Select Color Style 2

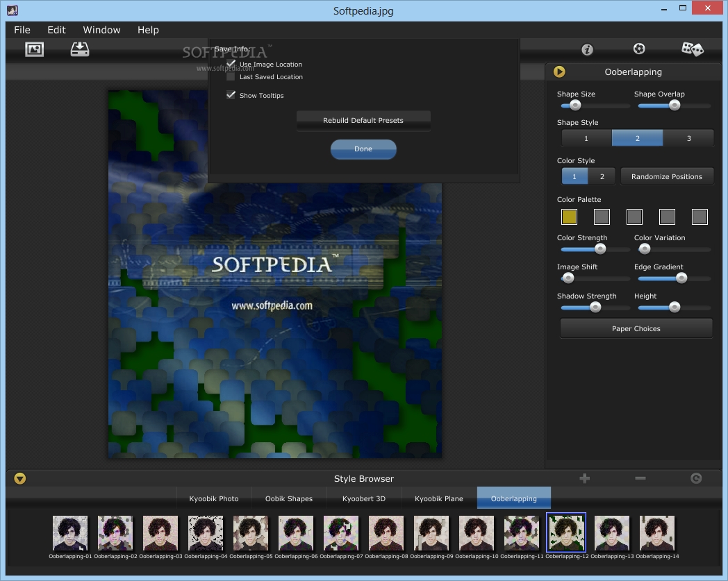[602, 176]
